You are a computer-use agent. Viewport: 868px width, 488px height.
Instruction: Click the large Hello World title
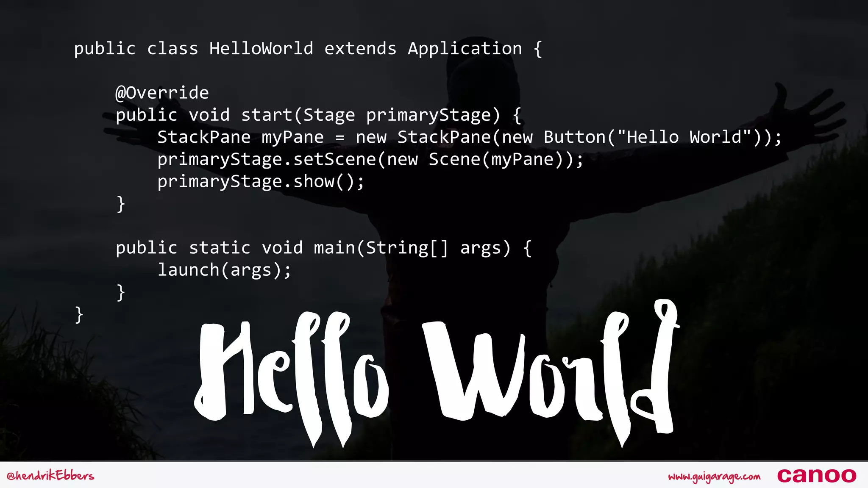pos(437,374)
